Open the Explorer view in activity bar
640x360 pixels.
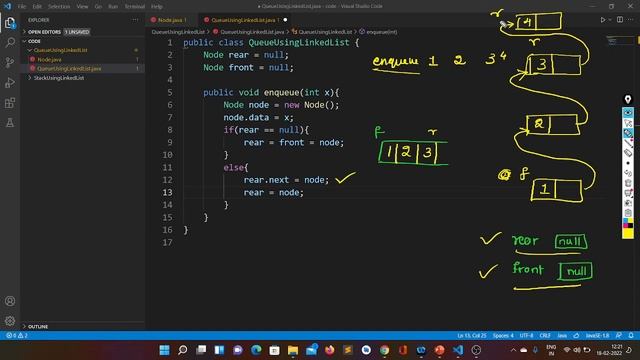coord(10,23)
